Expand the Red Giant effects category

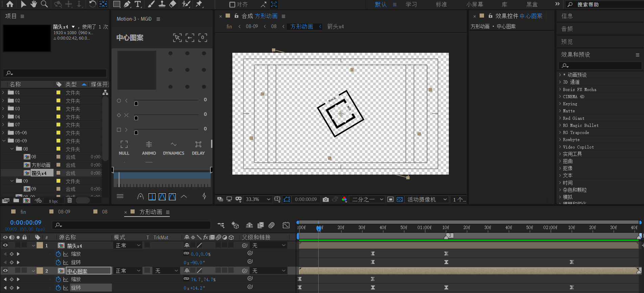click(x=560, y=118)
